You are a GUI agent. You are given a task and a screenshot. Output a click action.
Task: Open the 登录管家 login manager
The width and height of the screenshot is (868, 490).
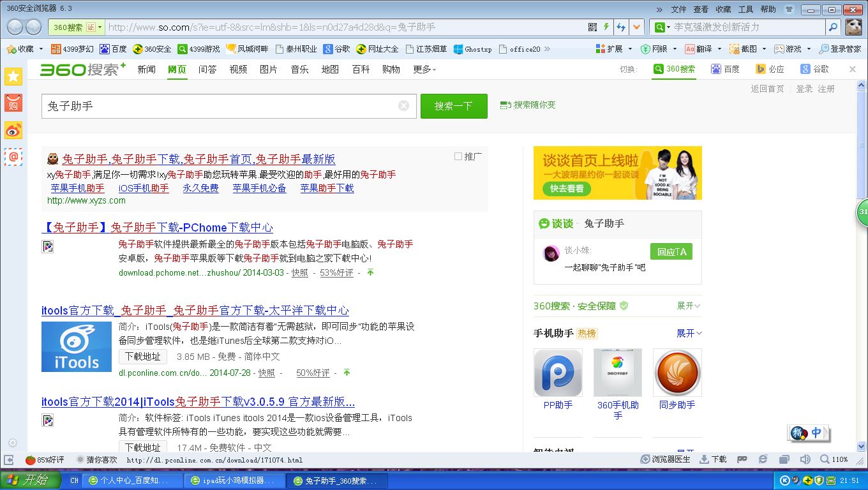[x=840, y=48]
